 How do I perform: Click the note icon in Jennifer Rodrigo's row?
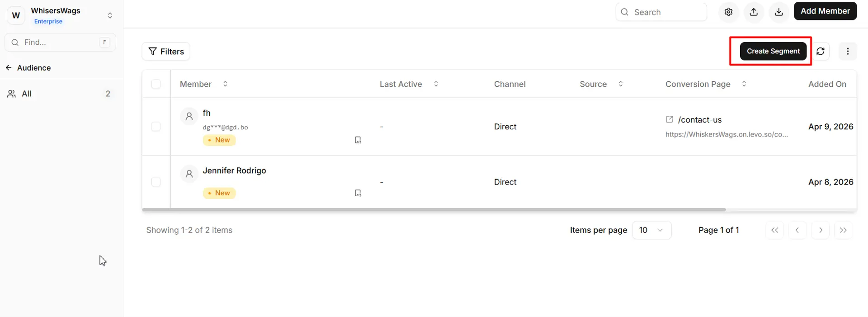358,193
